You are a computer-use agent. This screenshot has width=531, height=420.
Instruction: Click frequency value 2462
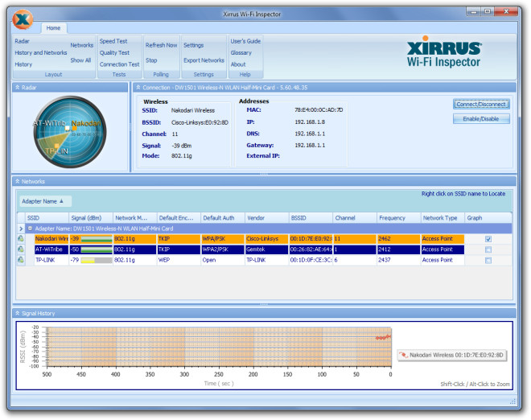399,239
